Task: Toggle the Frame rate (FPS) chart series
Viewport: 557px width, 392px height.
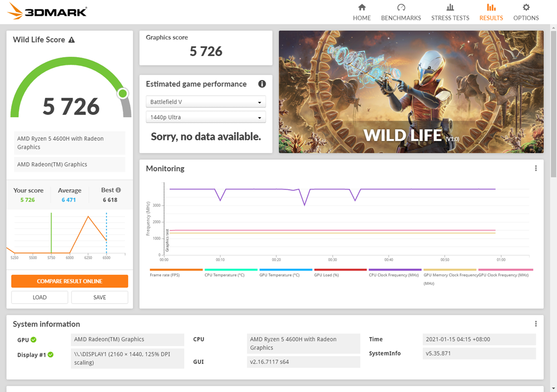Action: [x=176, y=272]
